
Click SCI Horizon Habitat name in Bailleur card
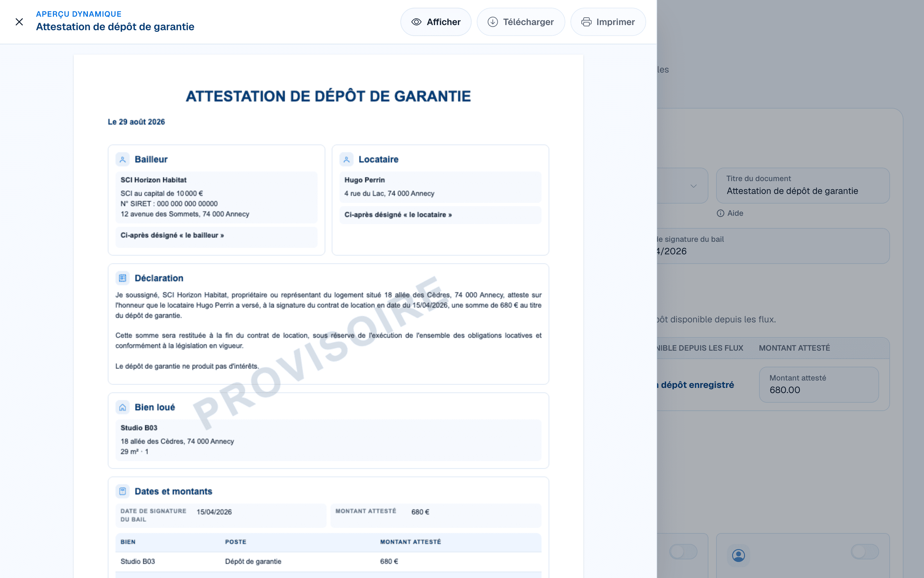(153, 180)
